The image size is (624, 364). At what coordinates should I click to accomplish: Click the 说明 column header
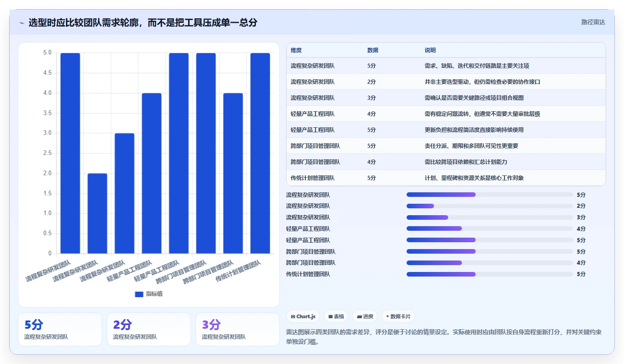click(x=430, y=50)
